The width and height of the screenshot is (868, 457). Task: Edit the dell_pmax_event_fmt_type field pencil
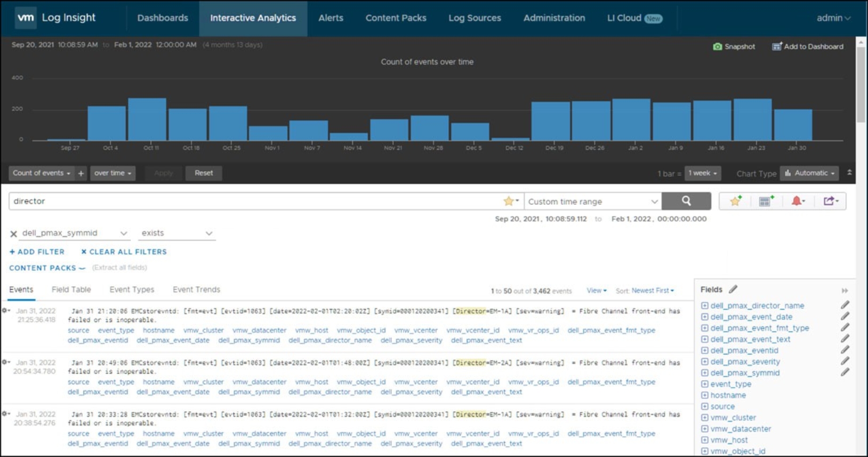click(x=845, y=327)
